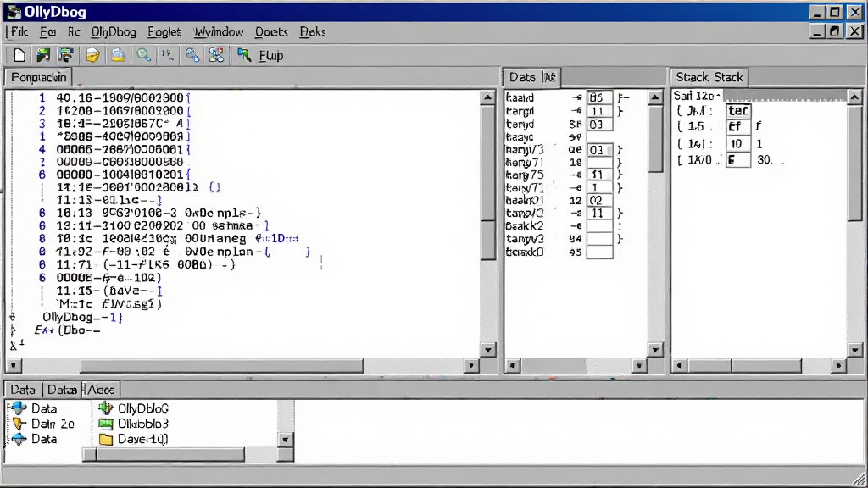Screen dimensions: 868x488
Task: Click green window icon beside Dlkbblo3
Action: [106, 424]
